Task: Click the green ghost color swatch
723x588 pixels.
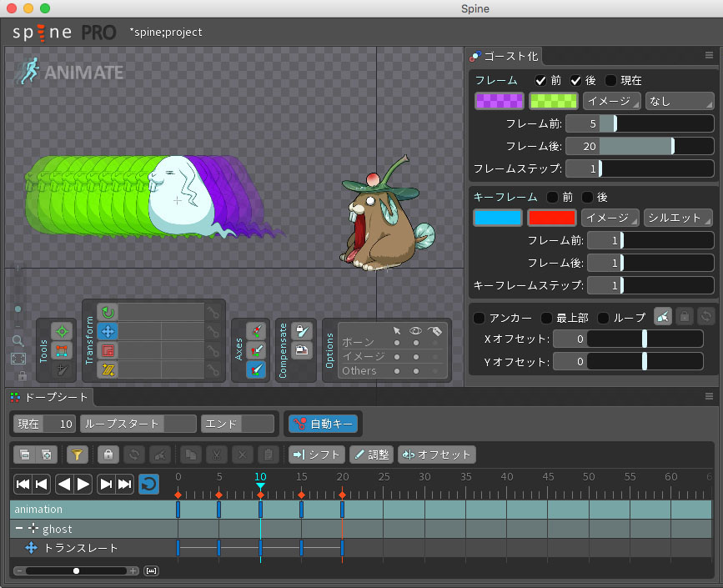Action: [x=554, y=101]
